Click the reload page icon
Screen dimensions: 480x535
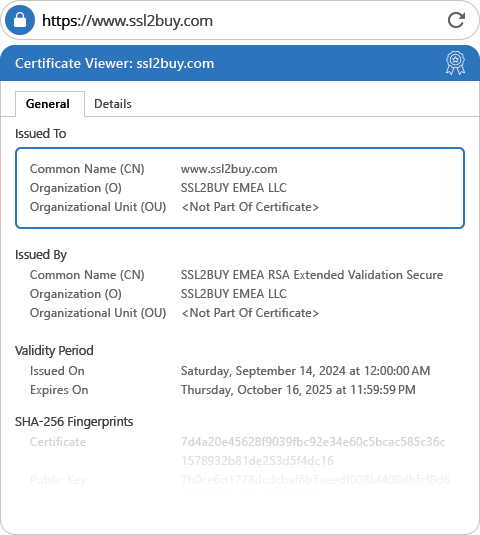[456, 20]
